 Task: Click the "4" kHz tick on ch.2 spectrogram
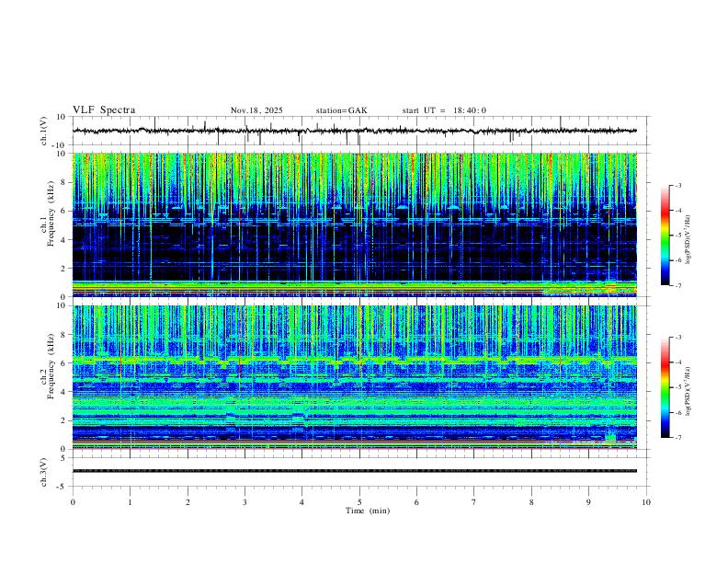coord(64,392)
